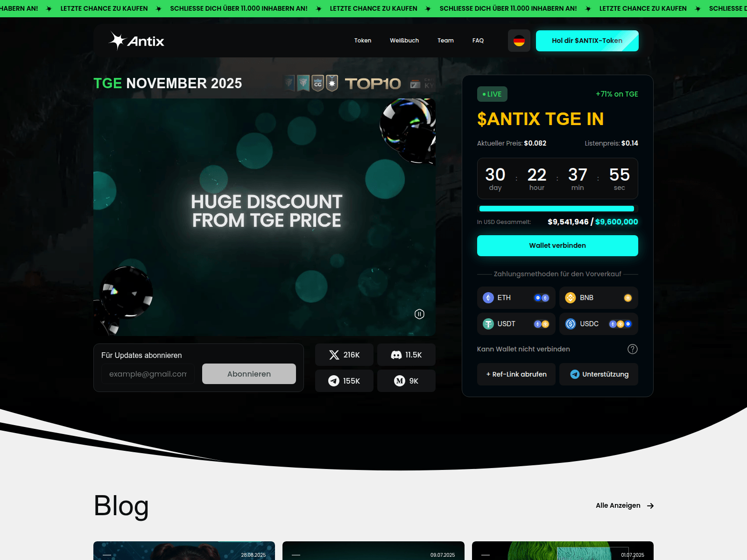This screenshot has height=560, width=747.
Task: Select BNB payment method
Action: [x=599, y=298]
